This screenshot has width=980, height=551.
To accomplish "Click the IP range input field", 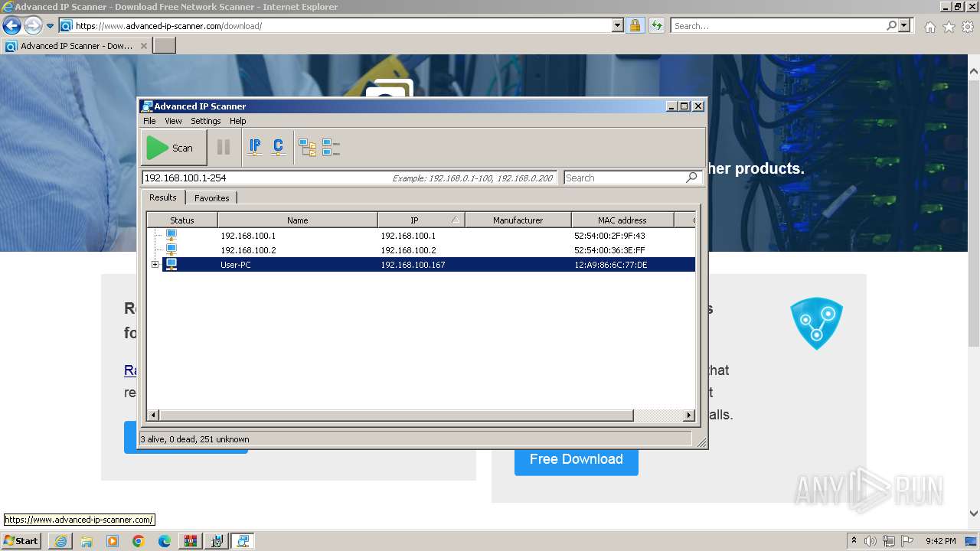I will pyautogui.click(x=349, y=178).
